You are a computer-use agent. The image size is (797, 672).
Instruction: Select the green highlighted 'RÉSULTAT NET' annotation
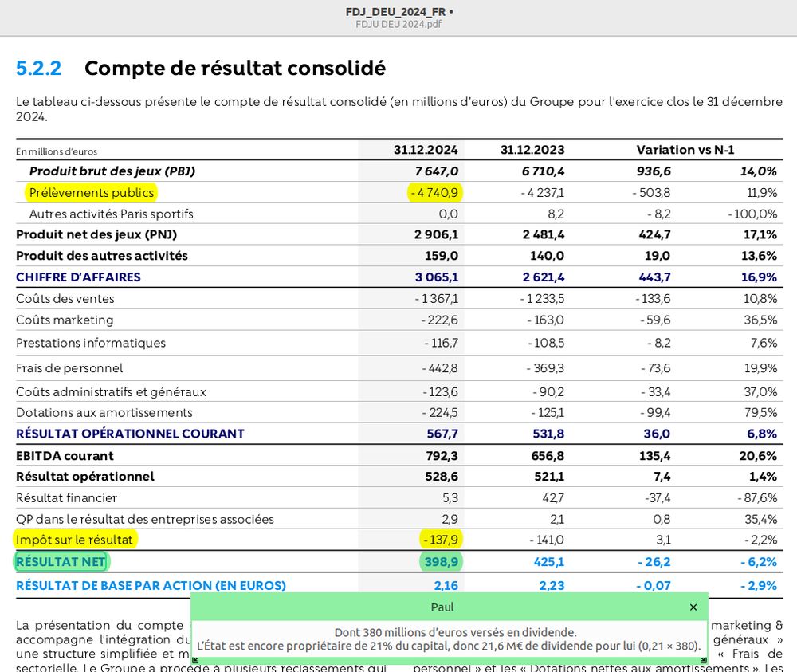point(61,562)
